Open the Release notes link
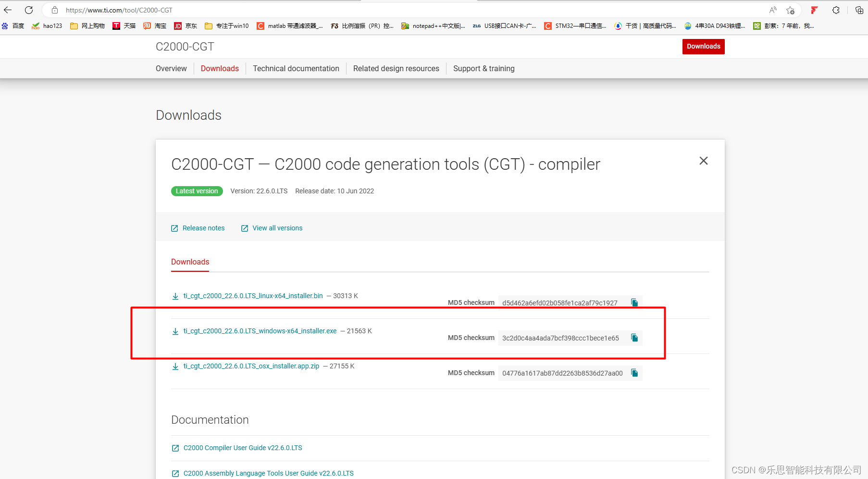868x479 pixels. click(204, 228)
